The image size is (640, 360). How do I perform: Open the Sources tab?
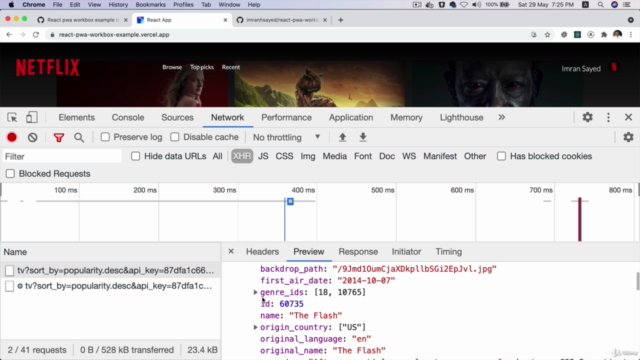(177, 118)
